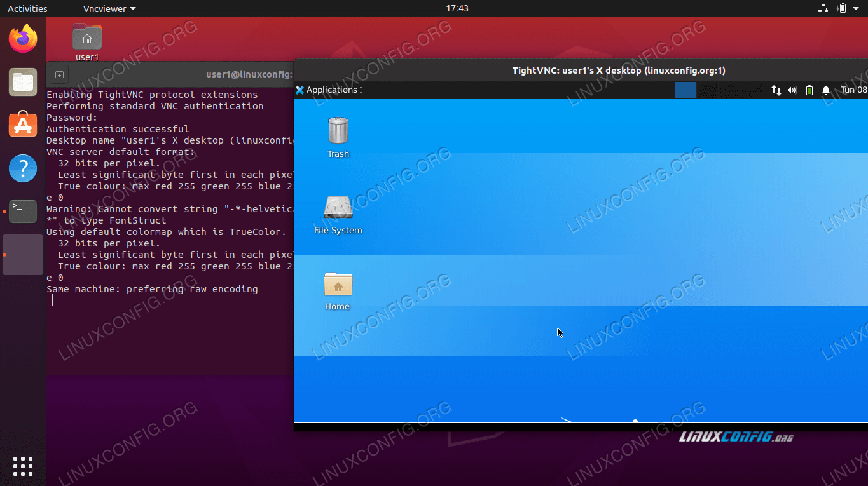Open the user1 home folder desktop icon
This screenshot has width=868, height=486.
coord(87,42)
